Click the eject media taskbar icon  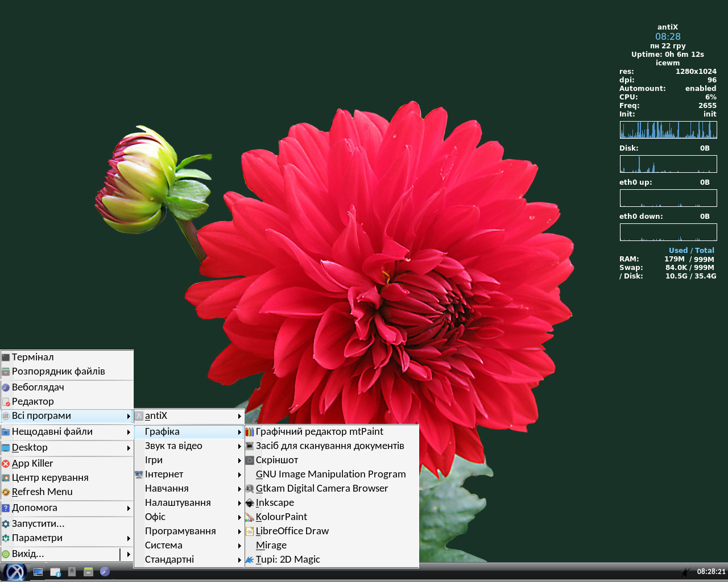pyautogui.click(x=72, y=572)
